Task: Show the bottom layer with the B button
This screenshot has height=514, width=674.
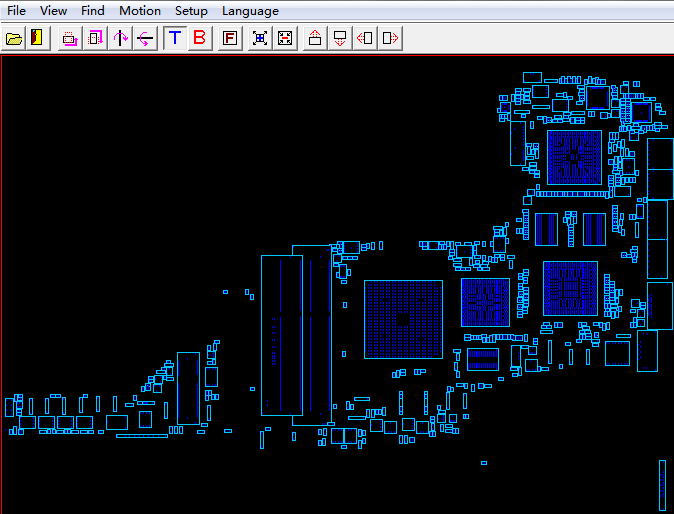Action: tap(200, 38)
